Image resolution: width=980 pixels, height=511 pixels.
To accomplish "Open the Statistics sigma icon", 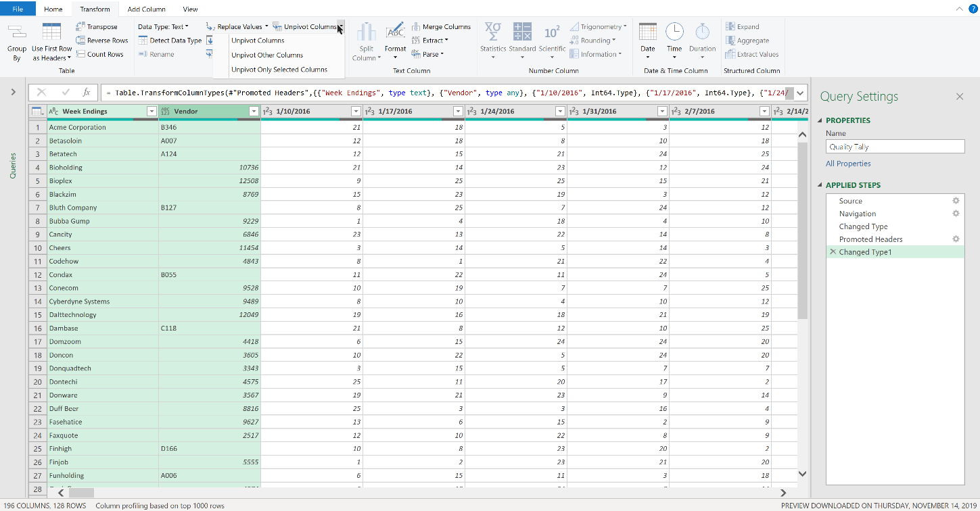I will click(x=493, y=32).
